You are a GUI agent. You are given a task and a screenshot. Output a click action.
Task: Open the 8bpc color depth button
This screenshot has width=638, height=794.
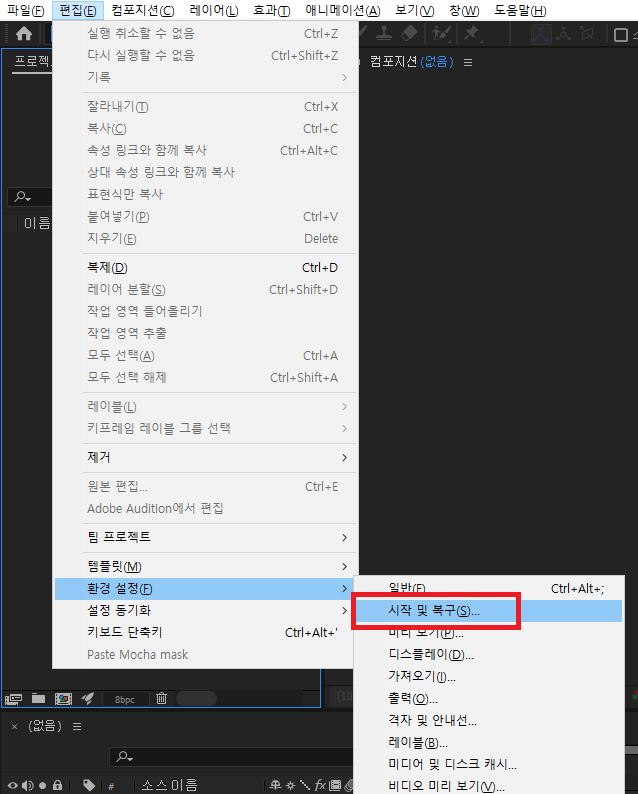pos(125,699)
